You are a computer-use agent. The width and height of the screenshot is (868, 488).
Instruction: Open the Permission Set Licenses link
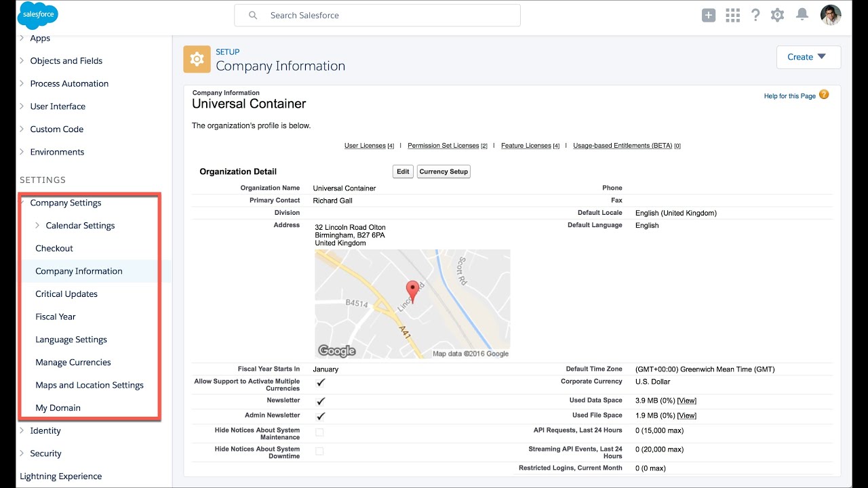click(x=443, y=146)
